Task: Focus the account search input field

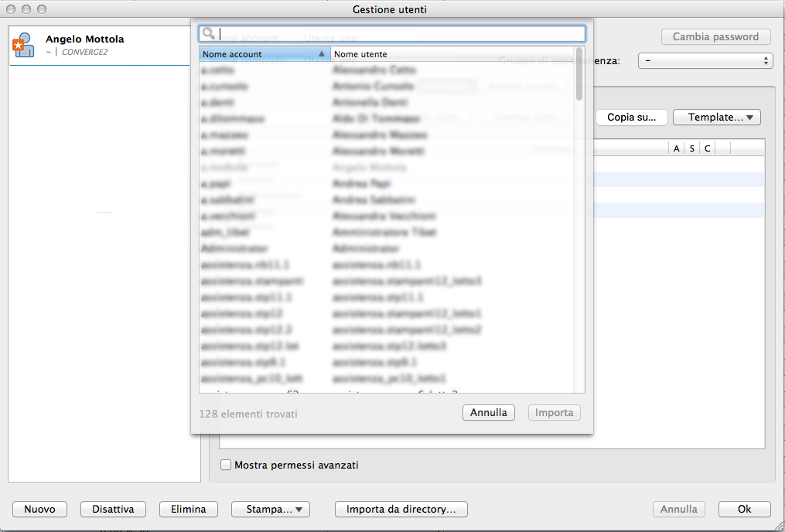Action: [398, 34]
